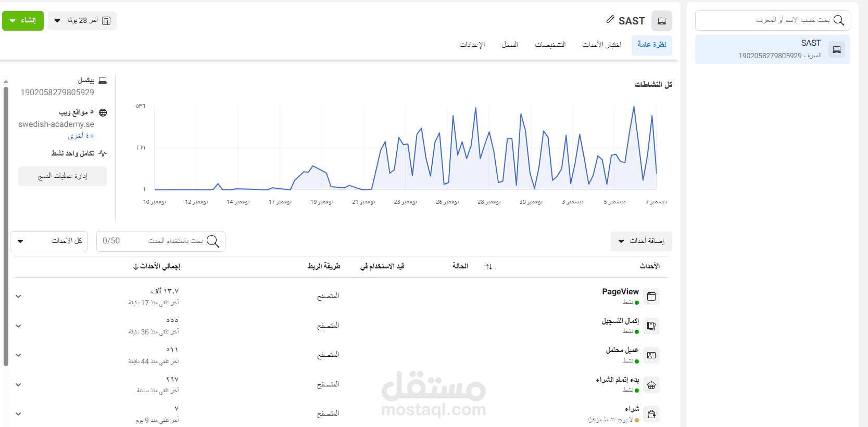
Task: Click 'last received 9 days ago' text
Action: tap(157, 420)
